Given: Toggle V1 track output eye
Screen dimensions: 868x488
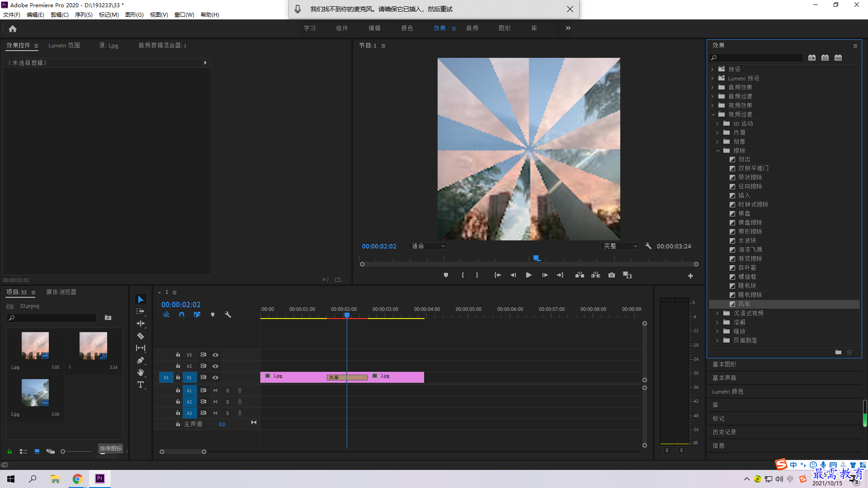Looking at the screenshot, I should pos(216,378).
